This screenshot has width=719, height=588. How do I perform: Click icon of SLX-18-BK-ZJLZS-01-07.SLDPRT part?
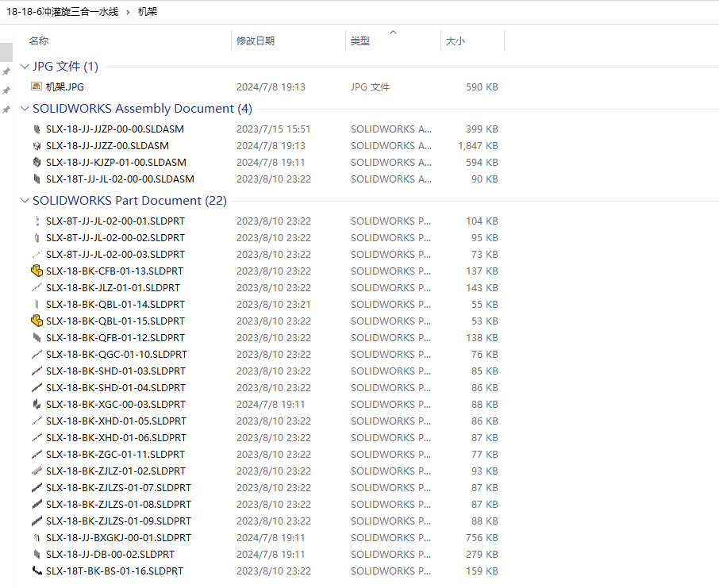coord(37,487)
